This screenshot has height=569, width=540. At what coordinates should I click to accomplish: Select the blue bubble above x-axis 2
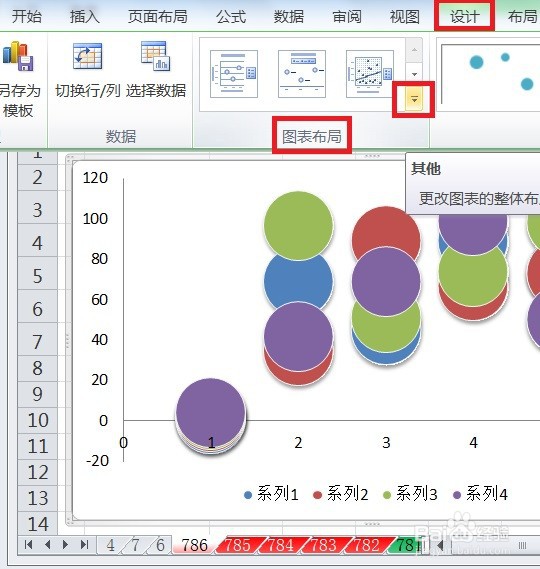[298, 281]
